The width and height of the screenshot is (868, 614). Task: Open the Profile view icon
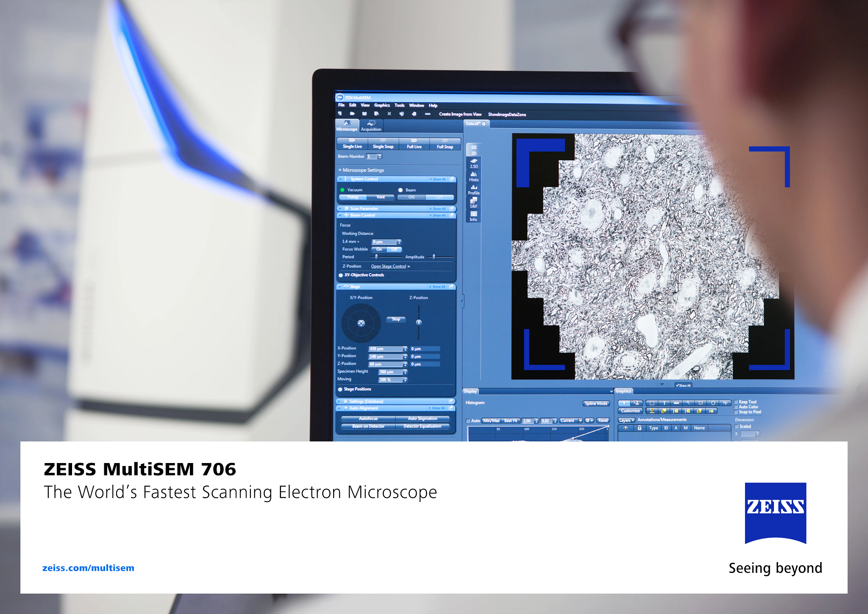(x=474, y=190)
